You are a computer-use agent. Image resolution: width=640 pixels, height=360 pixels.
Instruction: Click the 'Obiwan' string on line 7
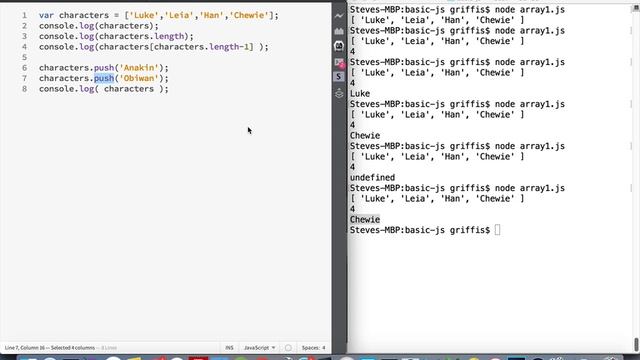pos(139,78)
